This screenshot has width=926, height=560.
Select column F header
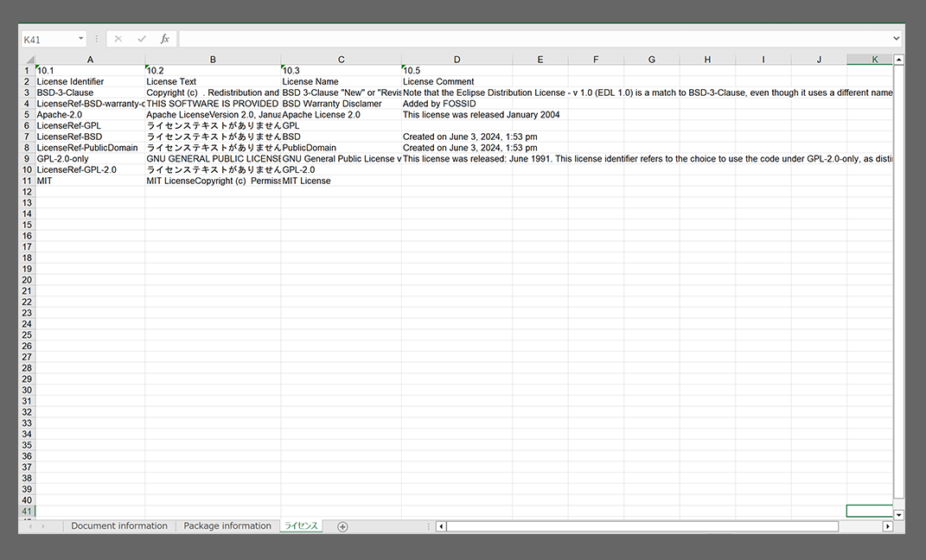[595, 60]
